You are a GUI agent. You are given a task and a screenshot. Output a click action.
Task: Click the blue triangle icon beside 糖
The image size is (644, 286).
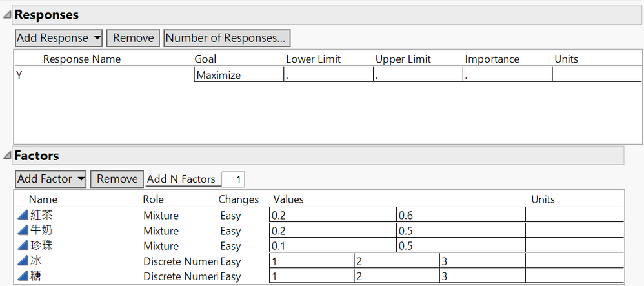[22, 276]
